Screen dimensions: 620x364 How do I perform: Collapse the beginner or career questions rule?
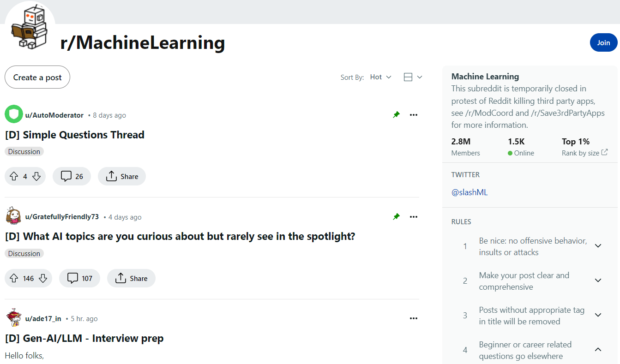(598, 350)
